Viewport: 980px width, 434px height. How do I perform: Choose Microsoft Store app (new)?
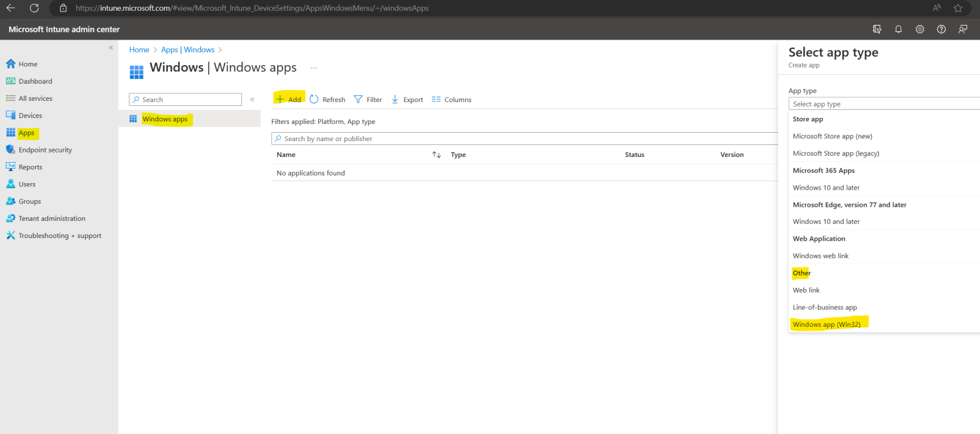pos(833,136)
